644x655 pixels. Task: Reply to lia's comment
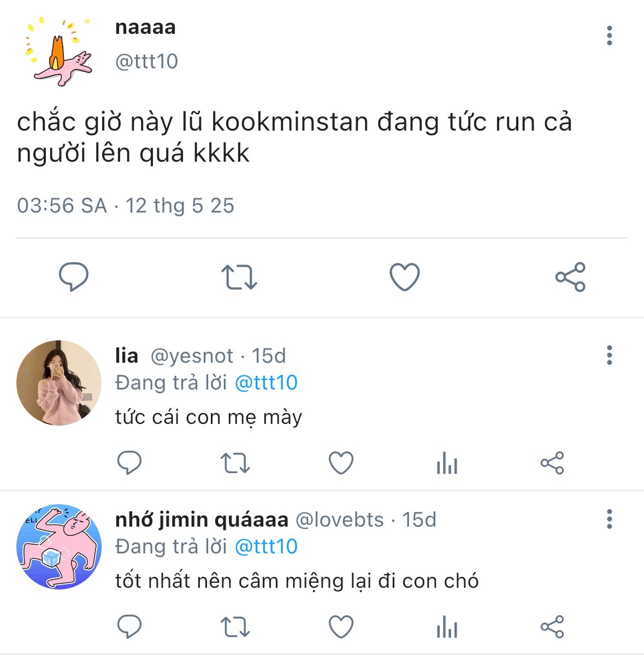[129, 463]
